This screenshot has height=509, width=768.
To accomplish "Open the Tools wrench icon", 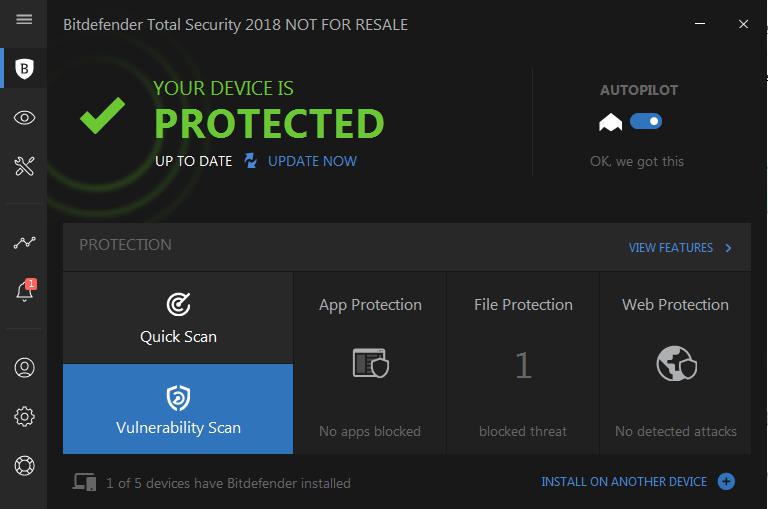I will (25, 166).
